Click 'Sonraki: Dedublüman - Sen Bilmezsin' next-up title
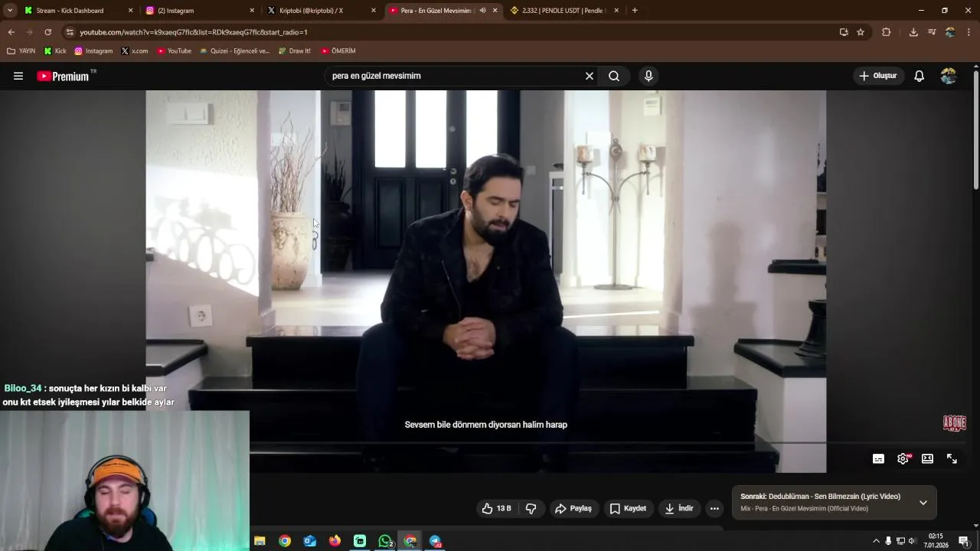 (x=820, y=497)
